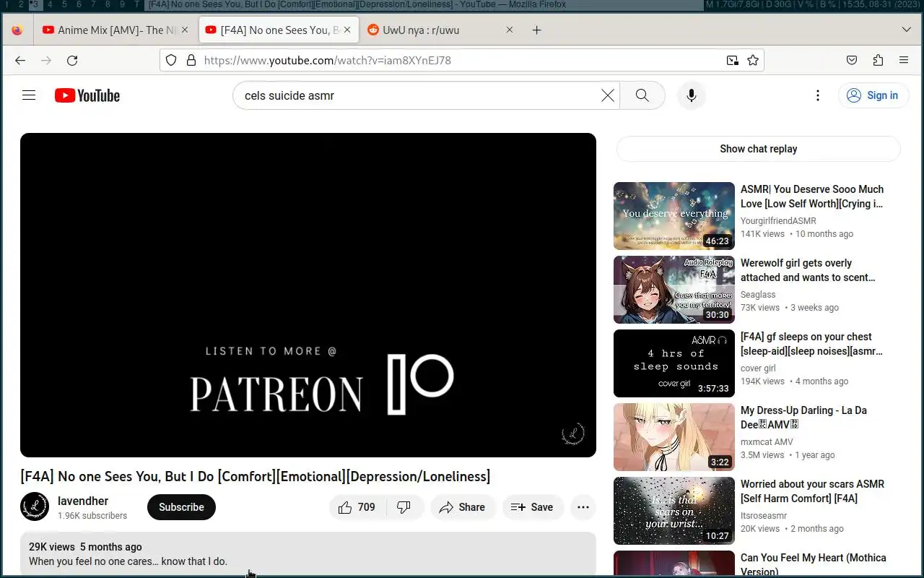Click the magnifier search button

pos(642,95)
